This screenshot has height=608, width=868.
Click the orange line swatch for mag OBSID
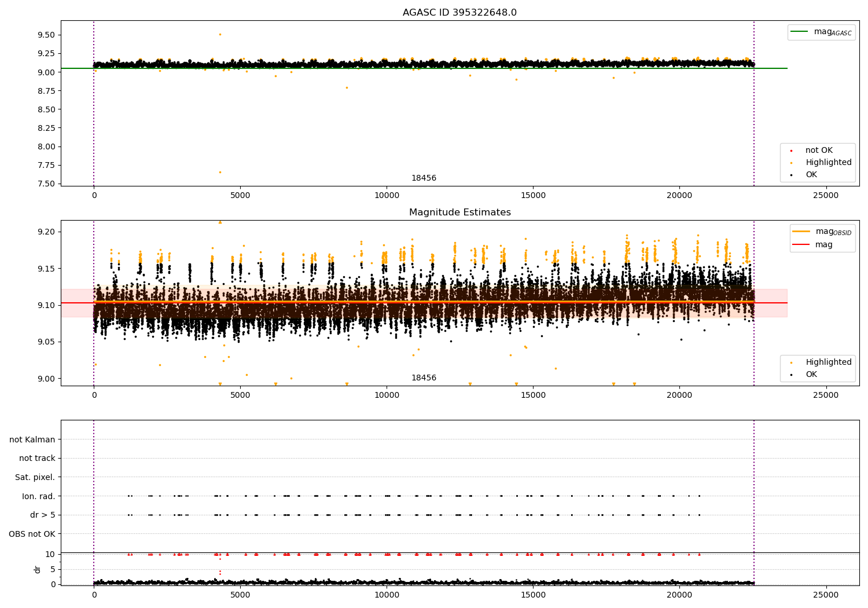pos(801,232)
